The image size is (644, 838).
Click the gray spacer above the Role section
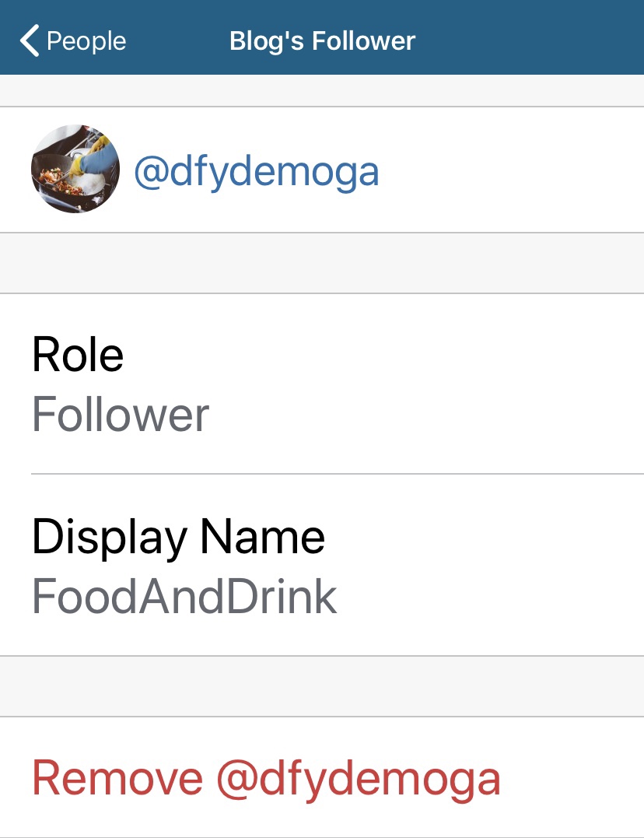(322, 263)
